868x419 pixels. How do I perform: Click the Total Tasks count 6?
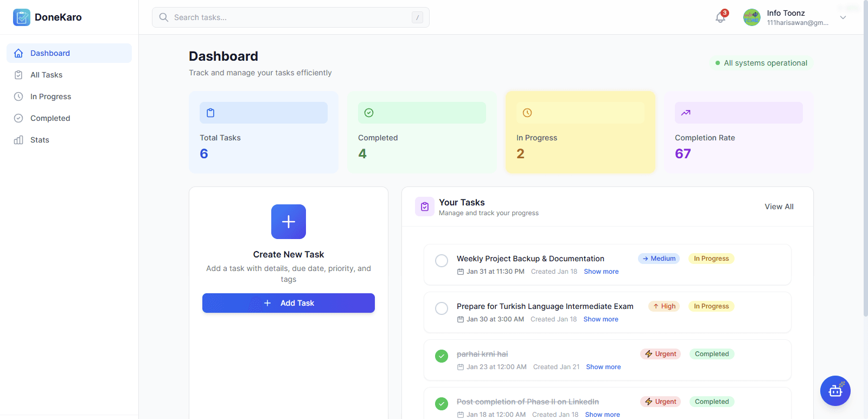point(204,154)
